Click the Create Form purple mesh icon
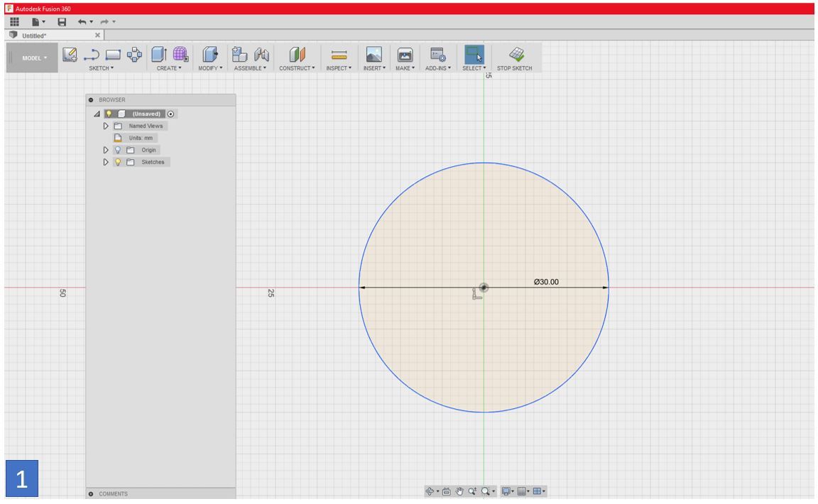The image size is (818, 504). (x=180, y=54)
